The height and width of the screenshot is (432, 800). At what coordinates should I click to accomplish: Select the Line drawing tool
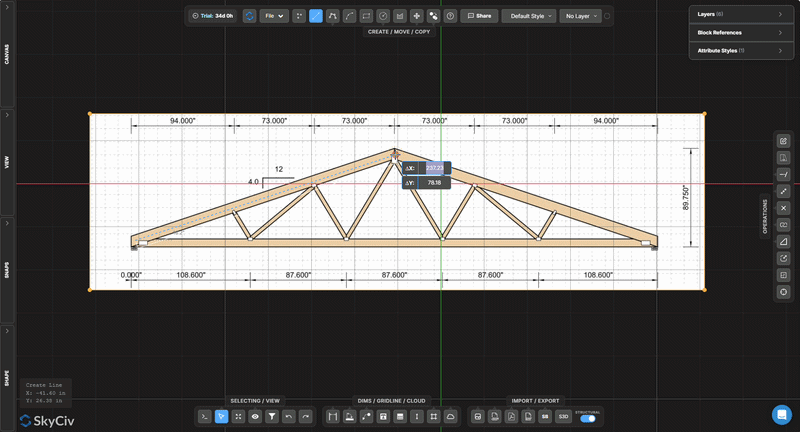coord(316,16)
